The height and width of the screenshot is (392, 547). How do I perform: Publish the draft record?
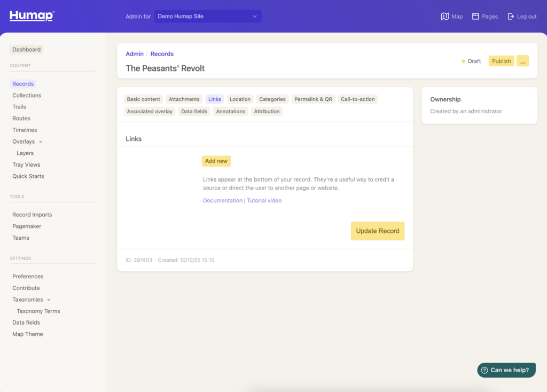click(501, 61)
